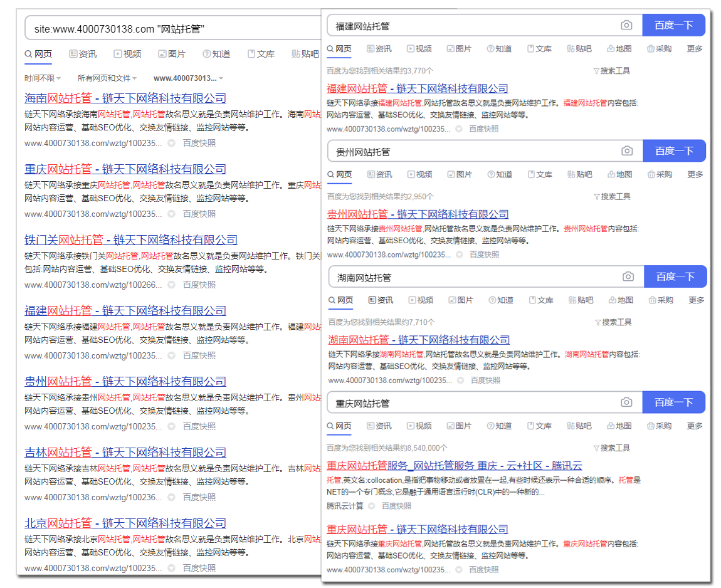721x588 pixels.
Task: Click 百度一下 beside the 湖南网站托管 search box
Action: coord(675,276)
